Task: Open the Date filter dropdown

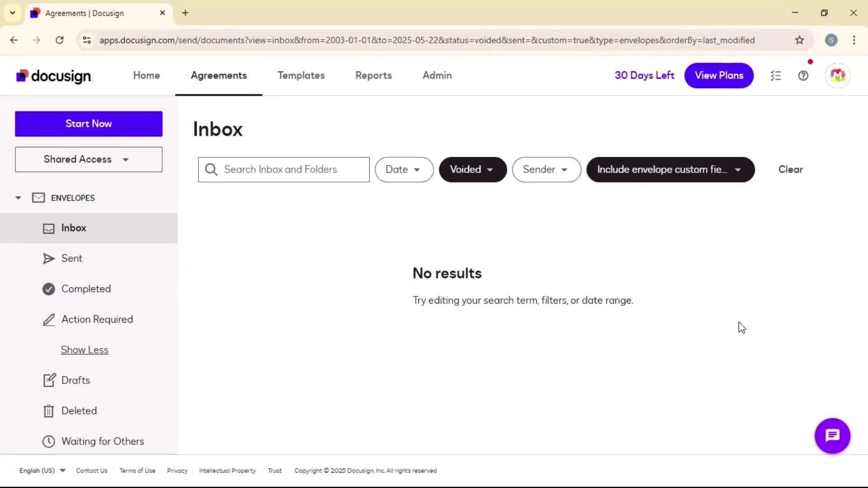Action: pos(404,169)
